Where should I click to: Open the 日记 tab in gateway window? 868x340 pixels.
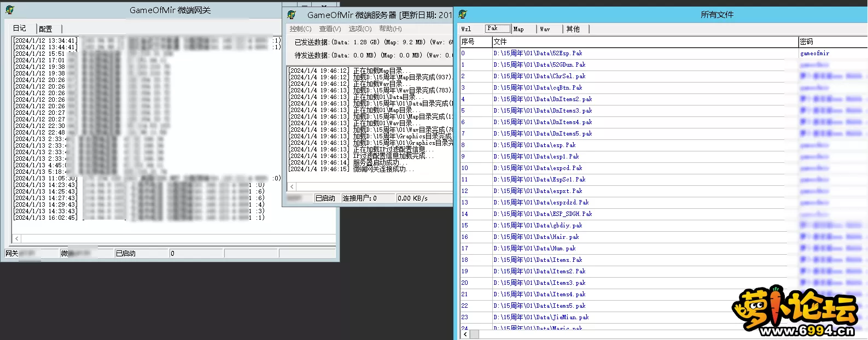tap(20, 28)
